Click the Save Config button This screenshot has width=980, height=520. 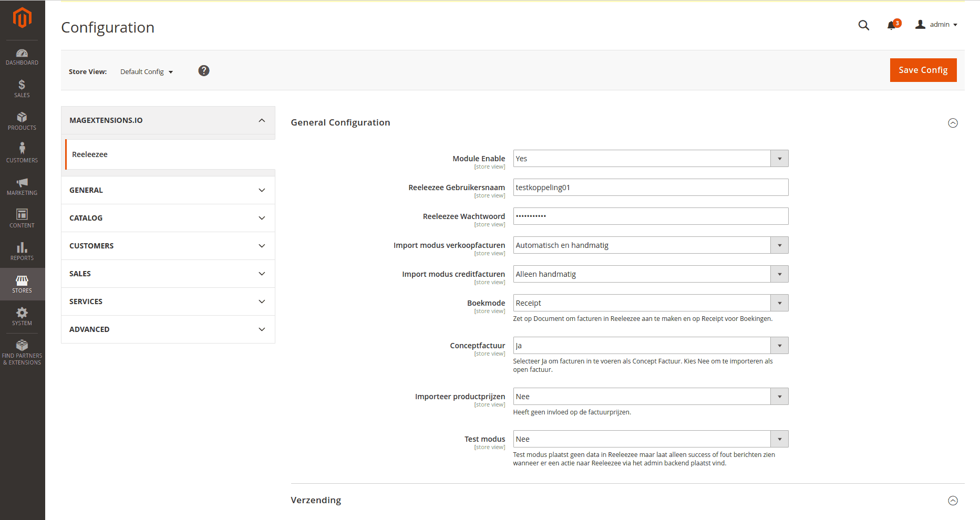tap(923, 70)
